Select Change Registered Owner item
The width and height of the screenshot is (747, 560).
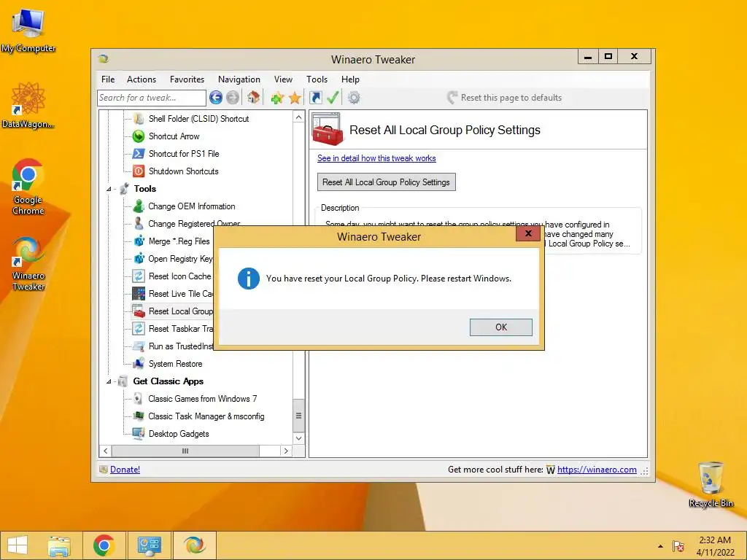(x=194, y=224)
